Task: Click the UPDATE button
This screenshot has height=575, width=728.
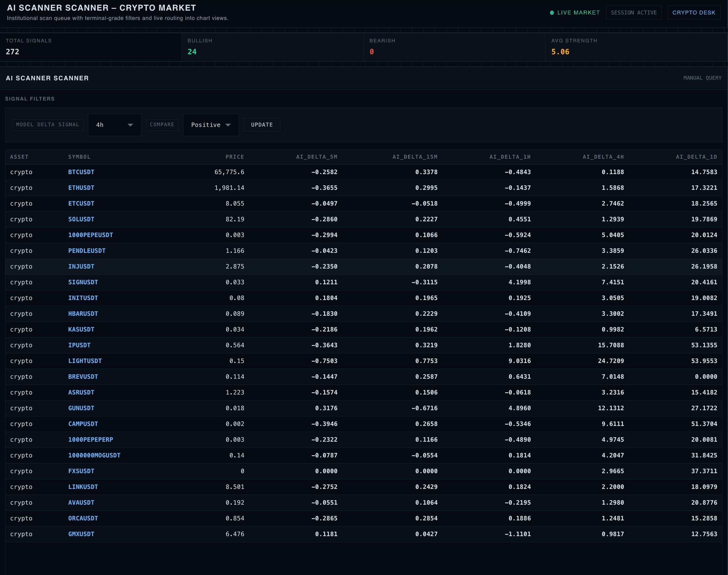Action: (262, 125)
